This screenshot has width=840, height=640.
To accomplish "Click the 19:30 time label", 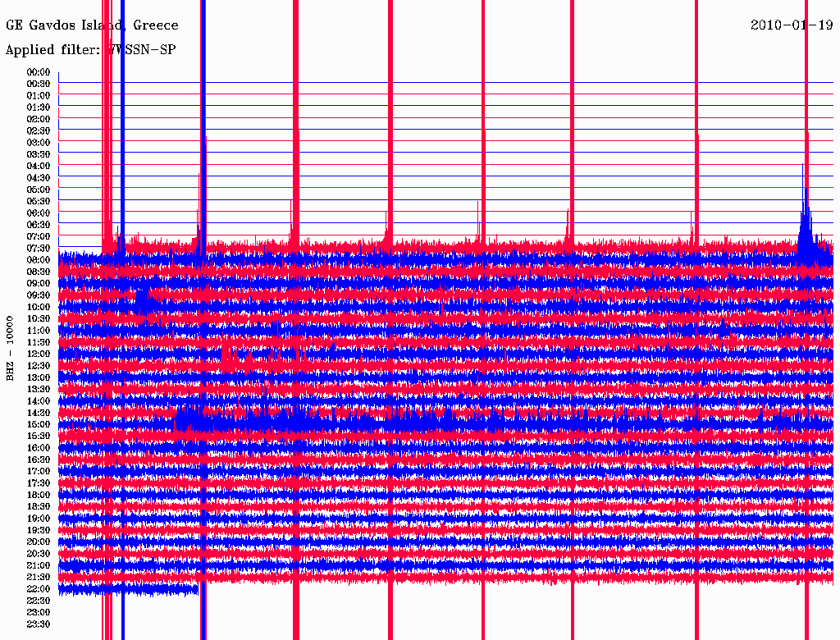I will pyautogui.click(x=39, y=531).
